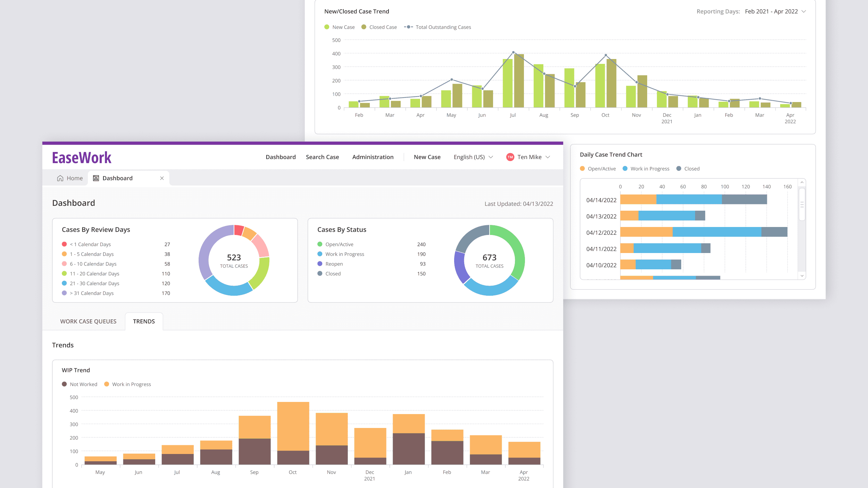
Task: Click the Home icon in the breadcrumb
Action: 60,178
